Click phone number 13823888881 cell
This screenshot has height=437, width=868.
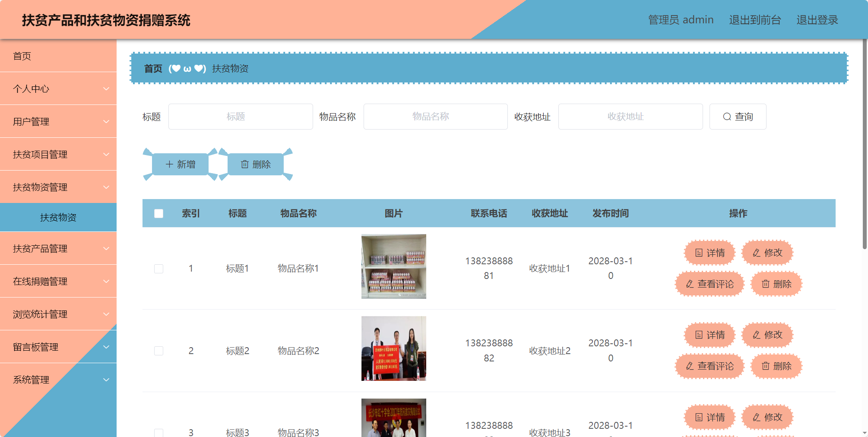[489, 268]
